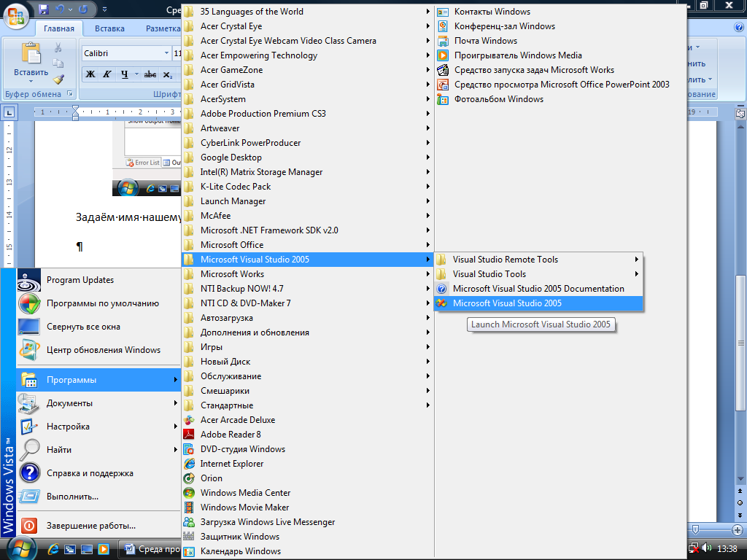Image resolution: width=747 pixels, height=560 pixels.
Task: Click the Завершение работы power icon
Action: (x=29, y=526)
